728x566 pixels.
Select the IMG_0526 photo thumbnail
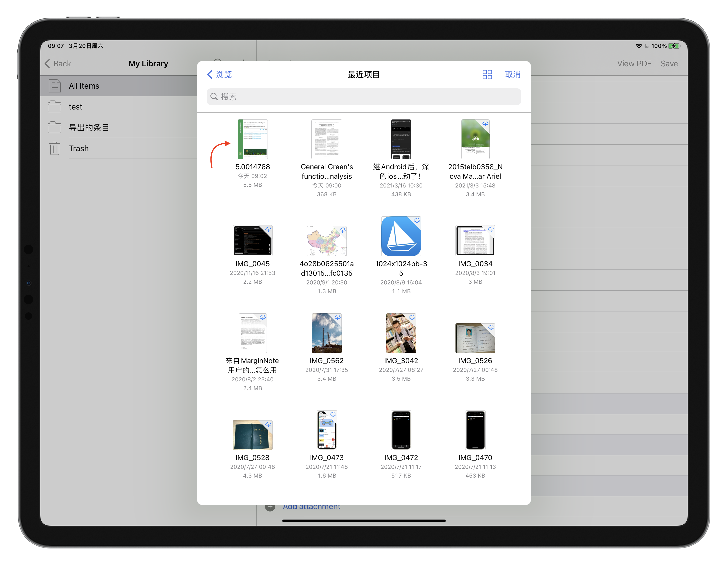[475, 338]
